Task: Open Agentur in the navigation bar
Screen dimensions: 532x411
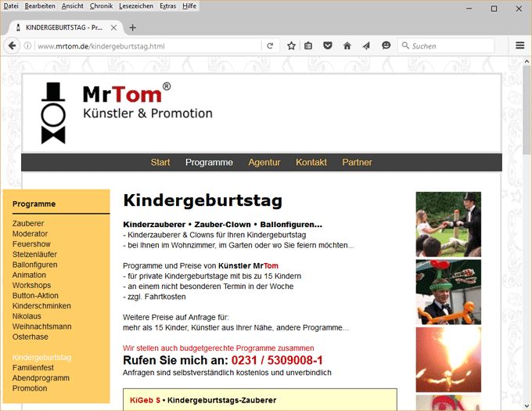Action: (264, 162)
